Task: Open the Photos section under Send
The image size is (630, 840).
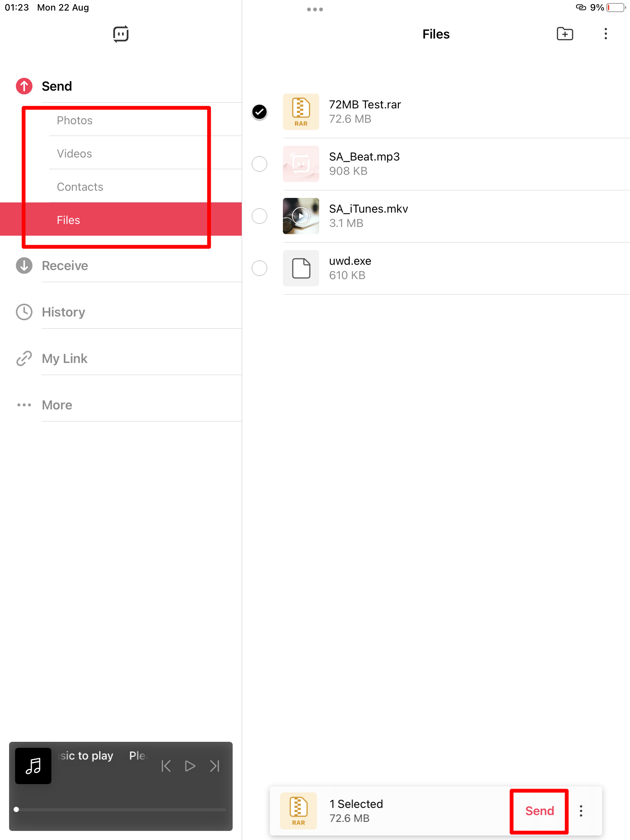Action: (75, 120)
